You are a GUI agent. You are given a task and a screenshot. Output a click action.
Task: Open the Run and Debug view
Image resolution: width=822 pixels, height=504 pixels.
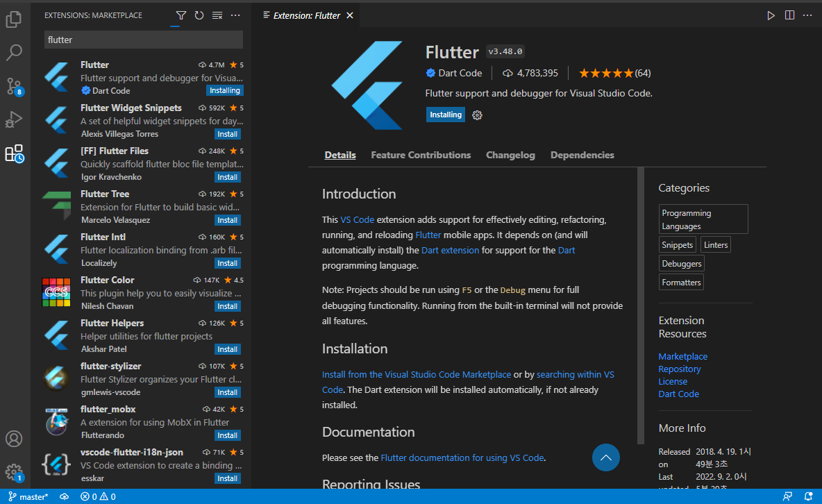point(14,119)
